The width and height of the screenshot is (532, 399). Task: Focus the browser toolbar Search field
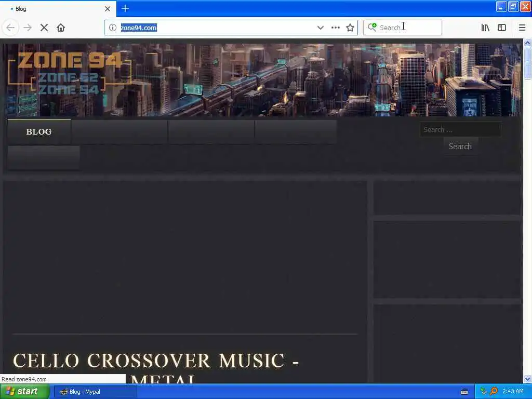(x=403, y=28)
